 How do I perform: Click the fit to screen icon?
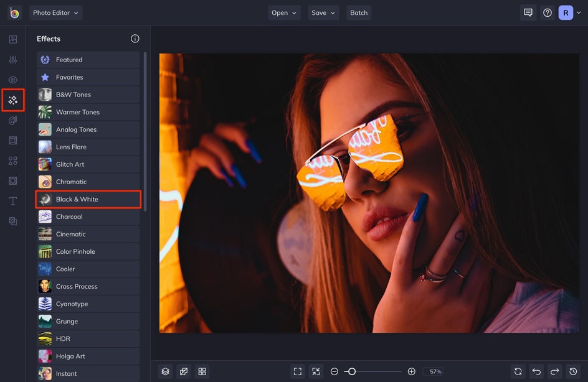(x=298, y=371)
